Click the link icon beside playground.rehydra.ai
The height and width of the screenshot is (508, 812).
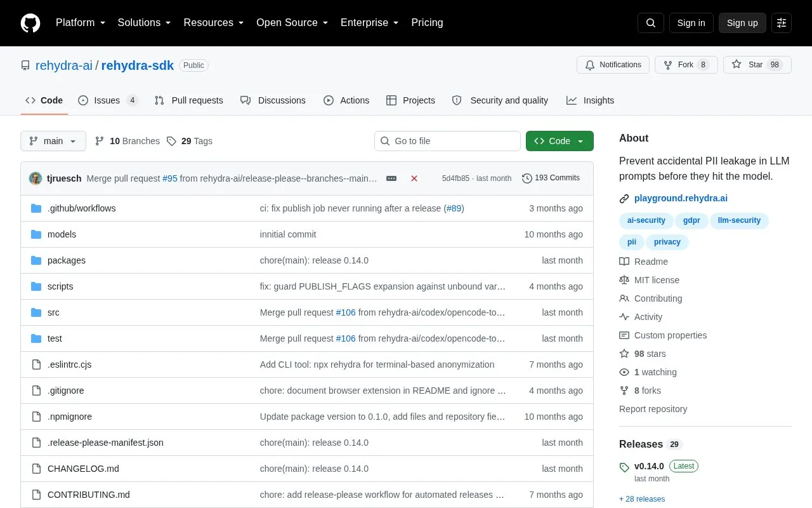(624, 199)
